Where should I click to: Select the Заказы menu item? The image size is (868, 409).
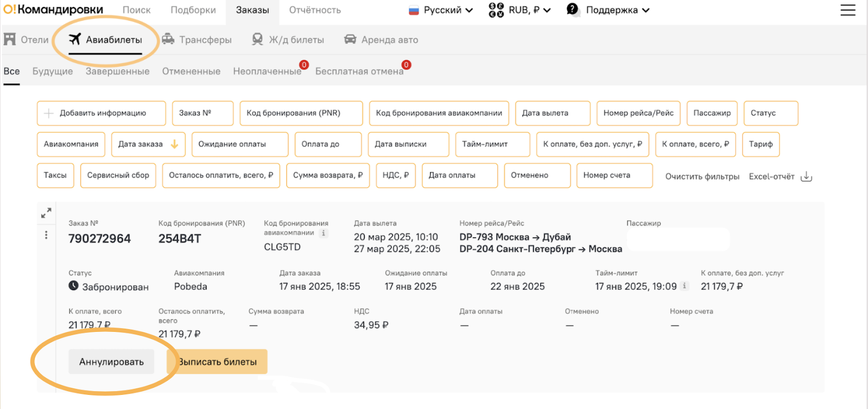pos(252,10)
